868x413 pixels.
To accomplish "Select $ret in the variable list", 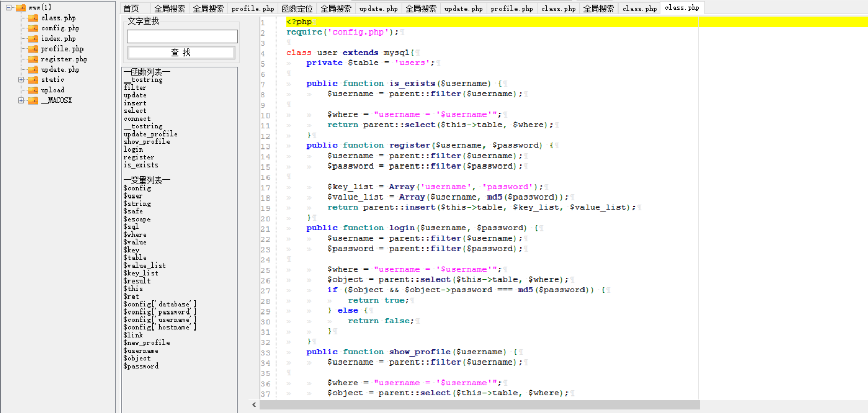I will click(131, 296).
